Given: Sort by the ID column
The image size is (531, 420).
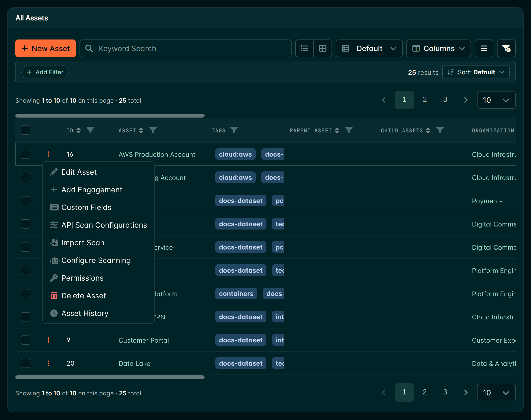Looking at the screenshot, I should (x=79, y=130).
